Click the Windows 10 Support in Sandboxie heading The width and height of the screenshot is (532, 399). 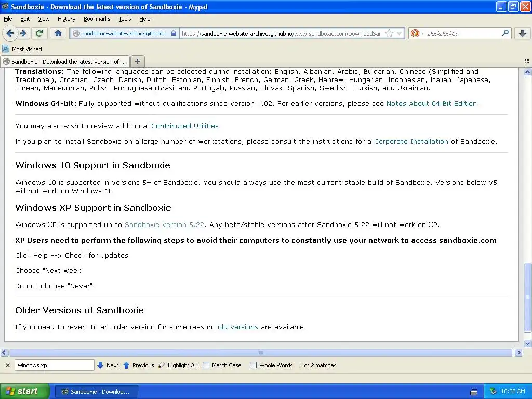tap(92, 165)
